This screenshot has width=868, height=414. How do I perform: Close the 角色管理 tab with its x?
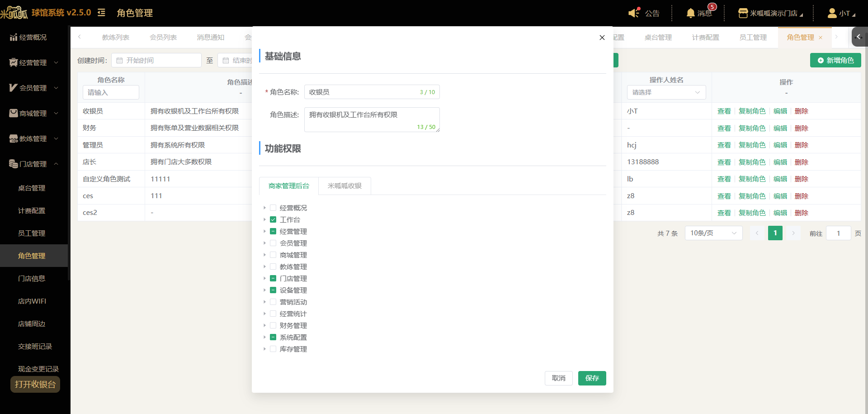point(821,38)
